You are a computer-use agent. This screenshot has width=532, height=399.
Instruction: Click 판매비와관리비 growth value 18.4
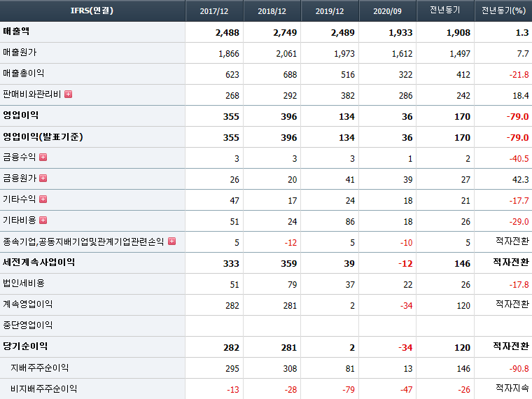521,96
